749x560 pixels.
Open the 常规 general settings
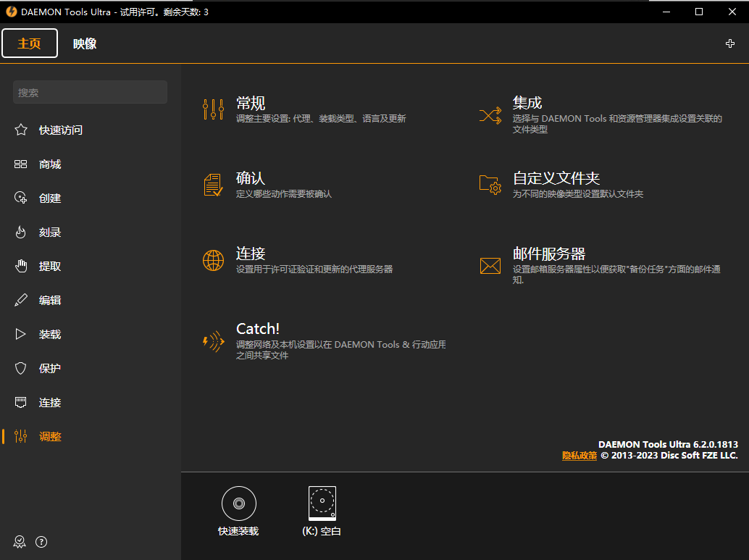pyautogui.click(x=251, y=104)
